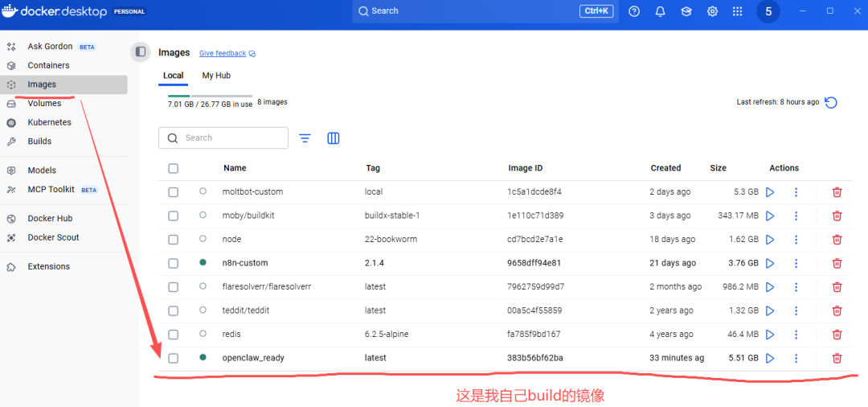868x407 pixels.
Task: Select all images checkbox in header
Action: point(174,168)
